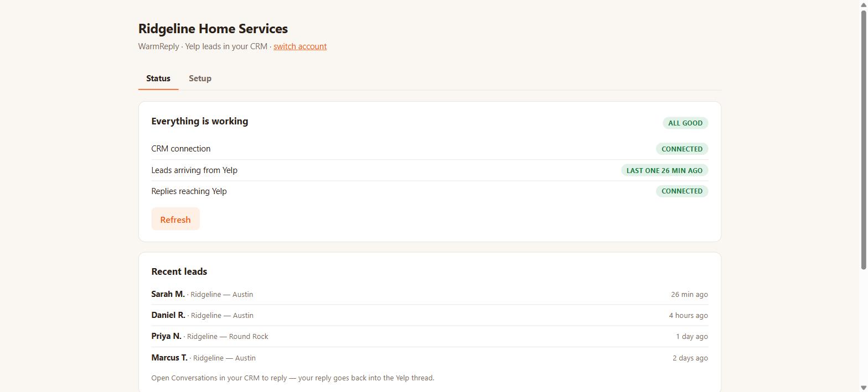Select the Sarah M. lead row
The image size is (868, 392).
pyautogui.click(x=430, y=294)
